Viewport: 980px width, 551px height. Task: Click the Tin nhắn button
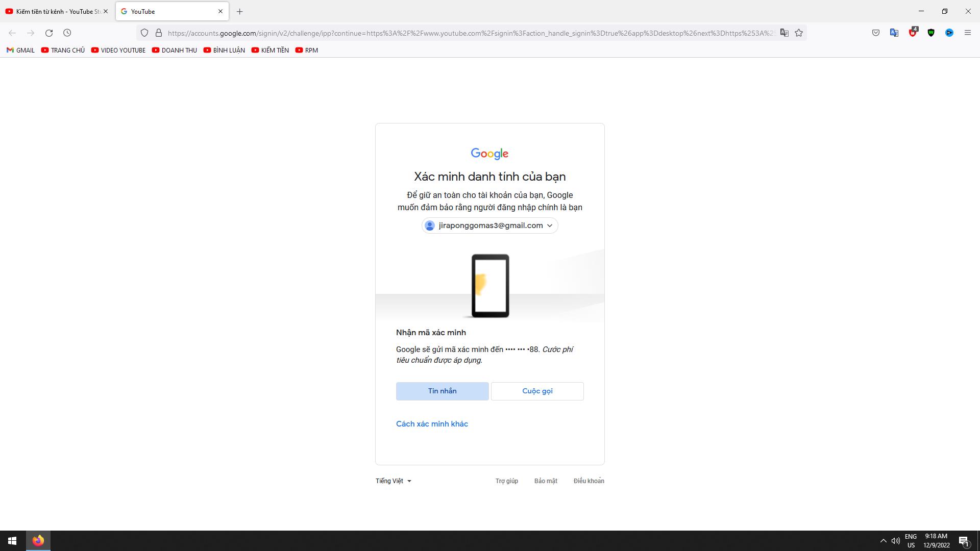coord(442,391)
